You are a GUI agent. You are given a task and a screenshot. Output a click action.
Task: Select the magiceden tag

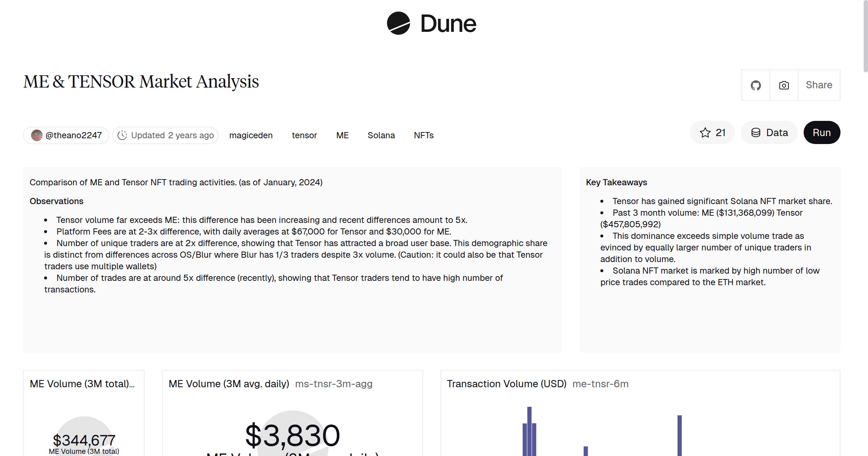[x=251, y=135]
